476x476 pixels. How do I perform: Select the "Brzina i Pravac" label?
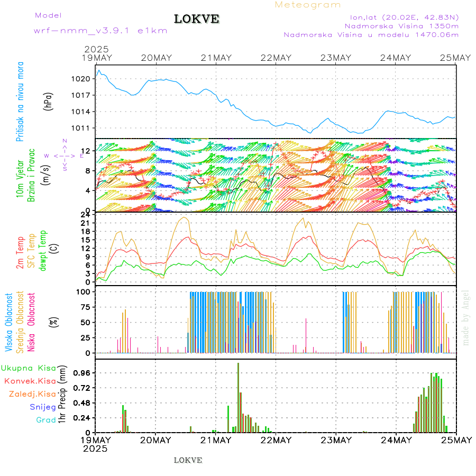click(x=31, y=175)
